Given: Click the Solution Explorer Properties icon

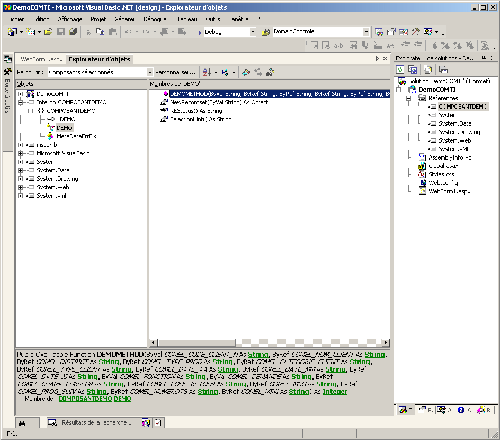Looking at the screenshot, I should 443,69.
